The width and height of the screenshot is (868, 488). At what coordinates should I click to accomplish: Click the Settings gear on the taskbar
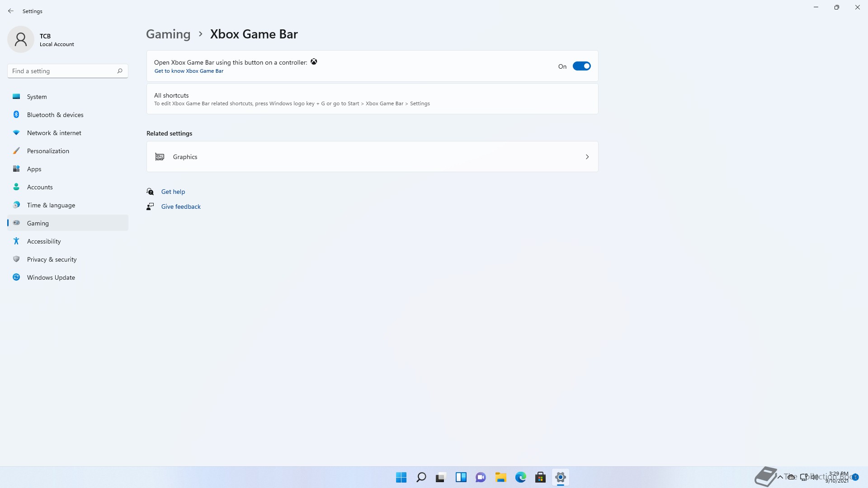(x=560, y=477)
